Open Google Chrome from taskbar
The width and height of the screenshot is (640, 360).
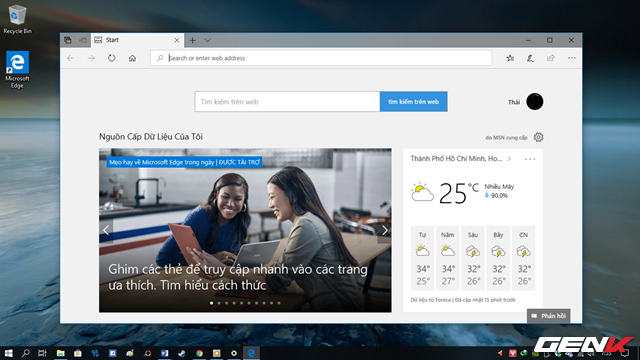coord(199,353)
